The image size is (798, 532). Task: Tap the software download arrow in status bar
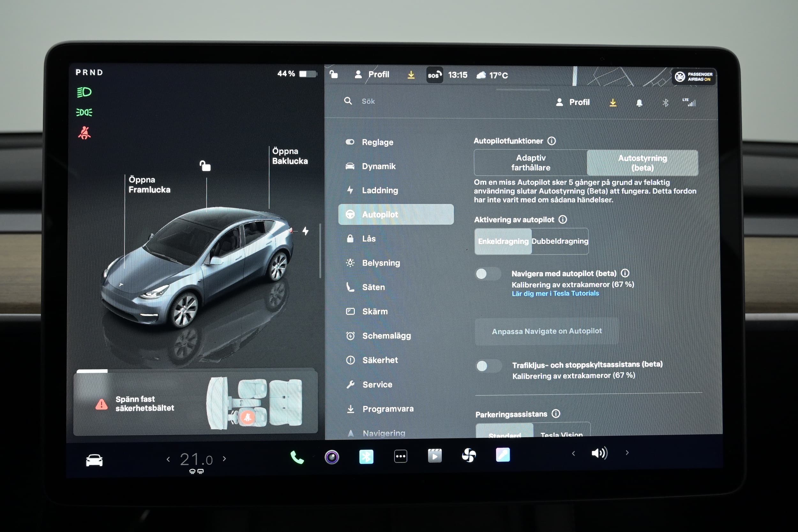point(411,75)
